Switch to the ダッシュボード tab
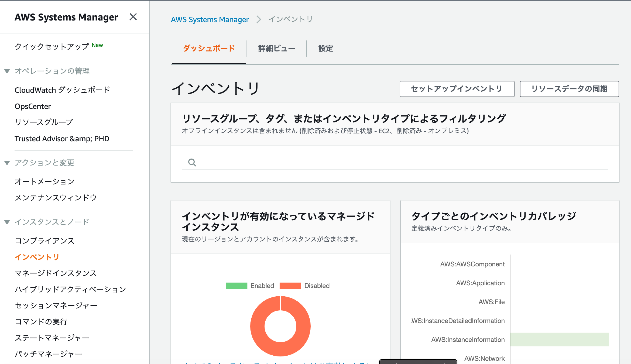The width and height of the screenshot is (631, 364). pos(209,49)
